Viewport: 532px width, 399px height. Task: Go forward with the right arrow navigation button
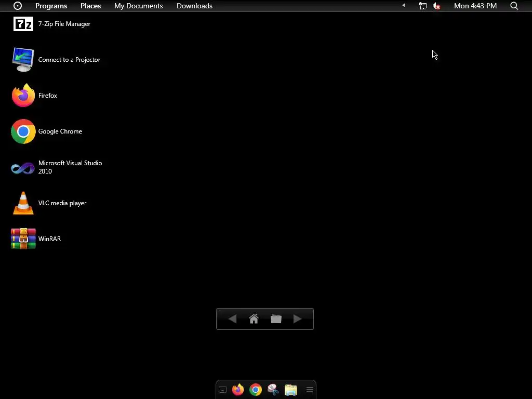[x=298, y=319]
